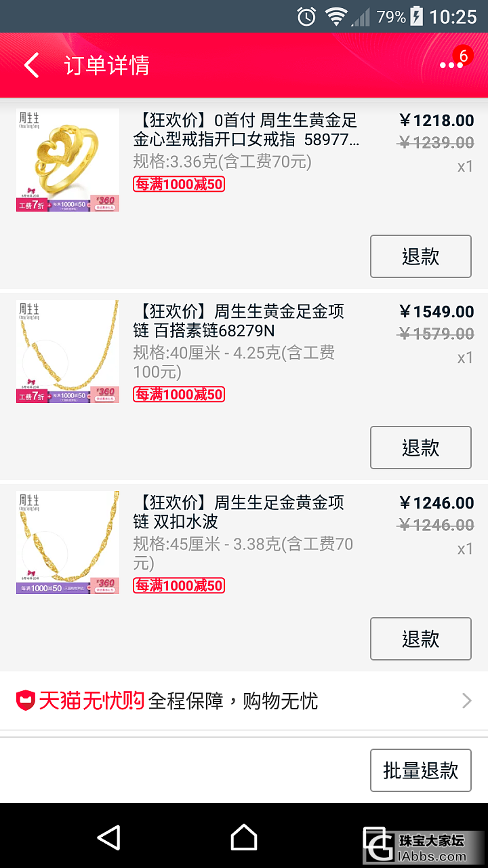Image resolution: width=488 pixels, height=868 pixels.
Task: Tap 每满1000减50 tag on the ring item
Action: click(x=179, y=184)
